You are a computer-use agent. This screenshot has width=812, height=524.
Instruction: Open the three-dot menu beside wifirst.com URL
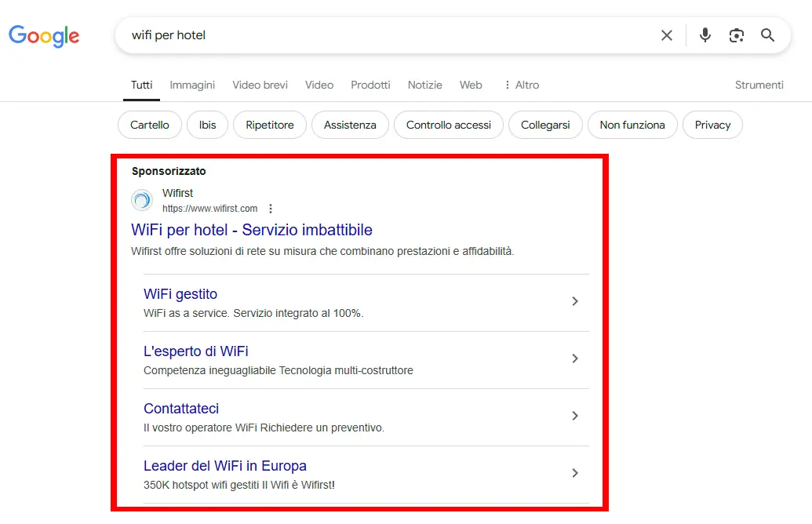(x=271, y=209)
